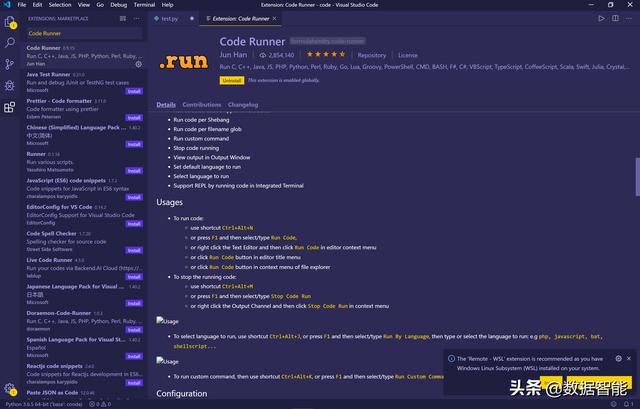Viewport: 640px width, 409px height.
Task: Open the Terminal menu
Action: click(x=144, y=5)
